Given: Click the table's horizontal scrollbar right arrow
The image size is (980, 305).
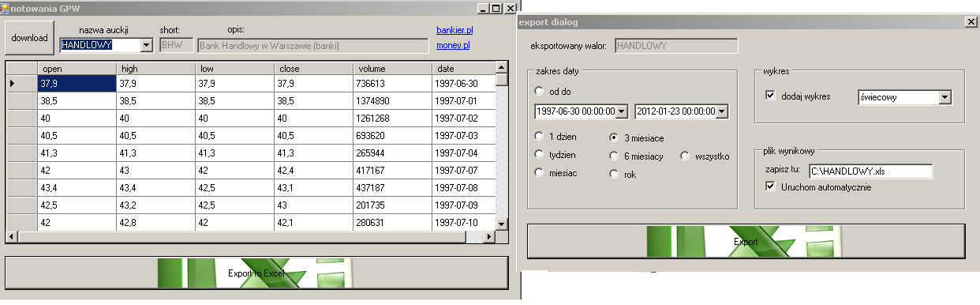Looking at the screenshot, I should pyautogui.click(x=489, y=236).
